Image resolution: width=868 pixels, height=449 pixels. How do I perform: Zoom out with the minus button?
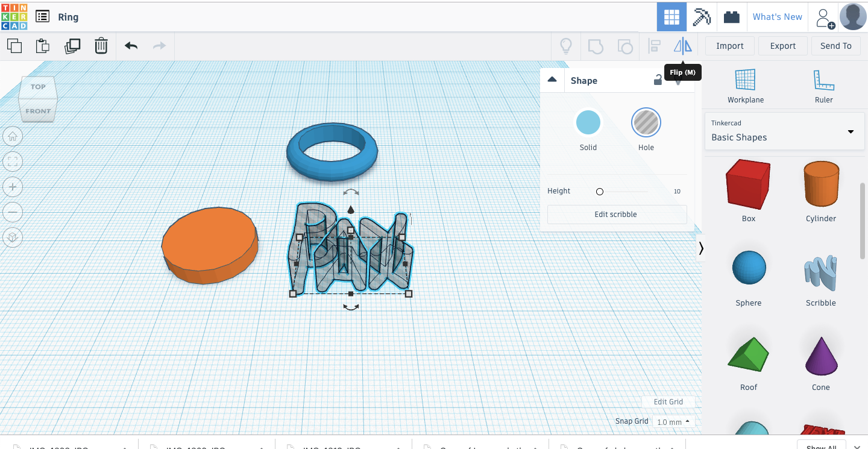click(x=13, y=212)
